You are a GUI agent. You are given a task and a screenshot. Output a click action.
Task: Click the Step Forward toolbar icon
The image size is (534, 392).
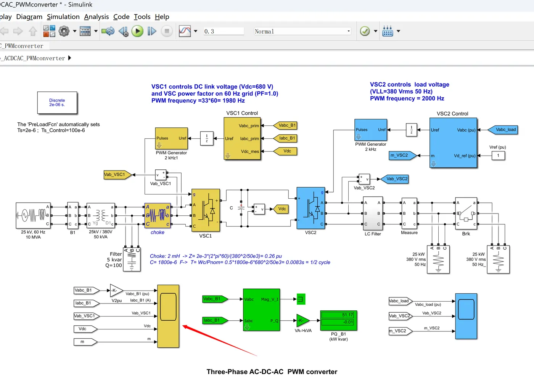click(152, 31)
